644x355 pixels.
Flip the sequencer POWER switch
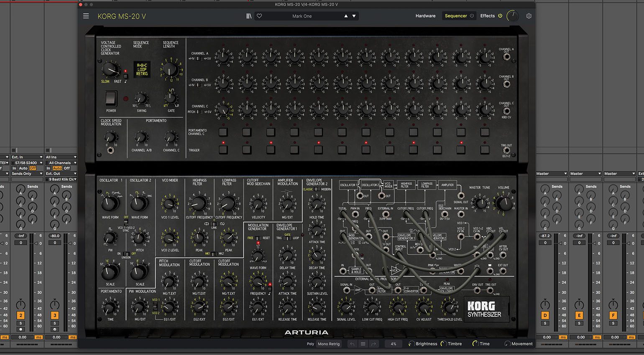pos(110,99)
